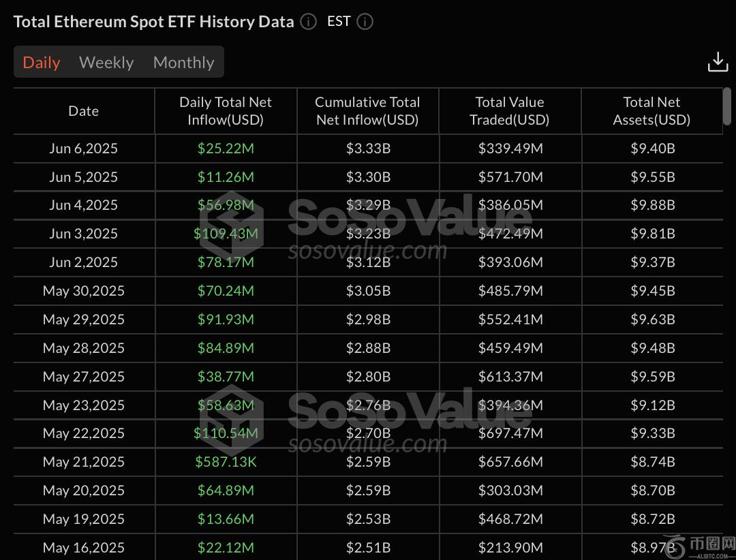
Task: Download the ETF history data
Action: (x=718, y=61)
